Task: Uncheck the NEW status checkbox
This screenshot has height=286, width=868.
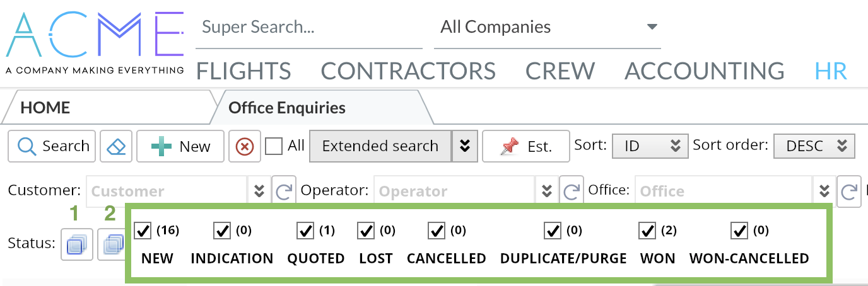Action: pos(143,231)
